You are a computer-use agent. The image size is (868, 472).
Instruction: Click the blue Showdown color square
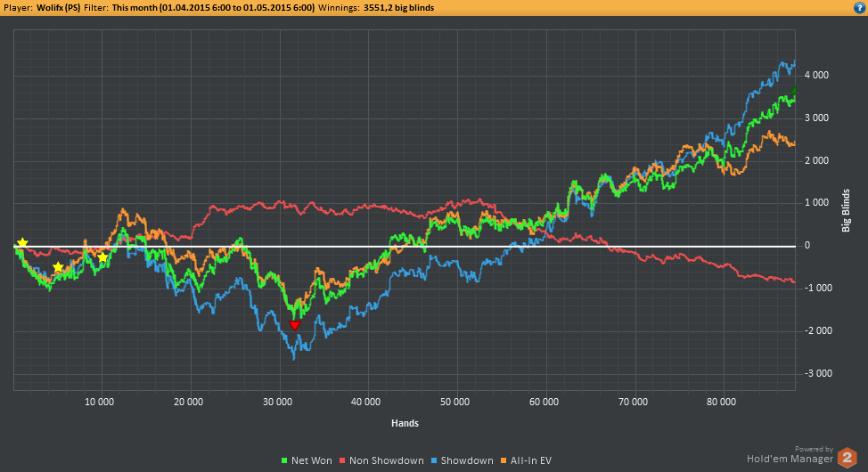click(434, 460)
